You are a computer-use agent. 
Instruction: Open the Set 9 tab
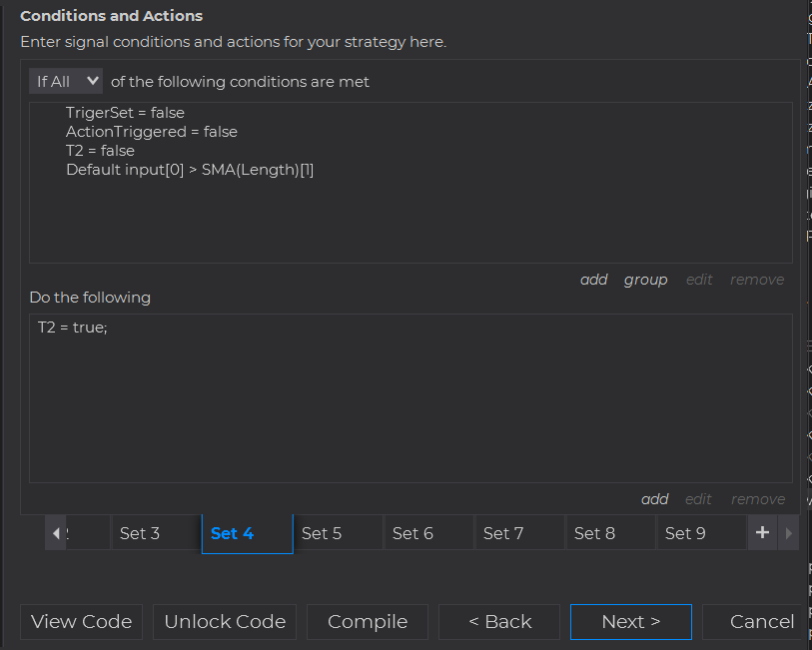click(x=685, y=533)
